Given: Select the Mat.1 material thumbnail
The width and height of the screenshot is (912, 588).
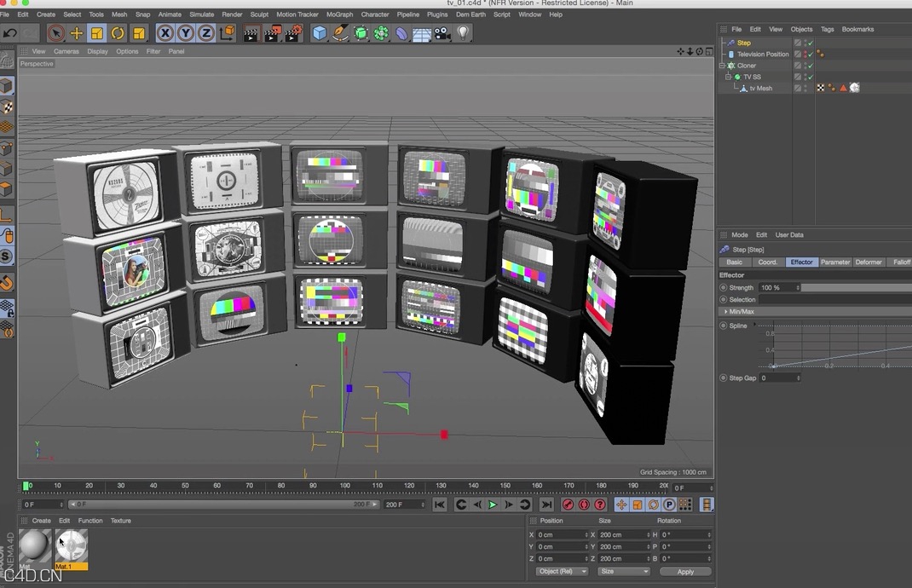Looking at the screenshot, I should 71,545.
